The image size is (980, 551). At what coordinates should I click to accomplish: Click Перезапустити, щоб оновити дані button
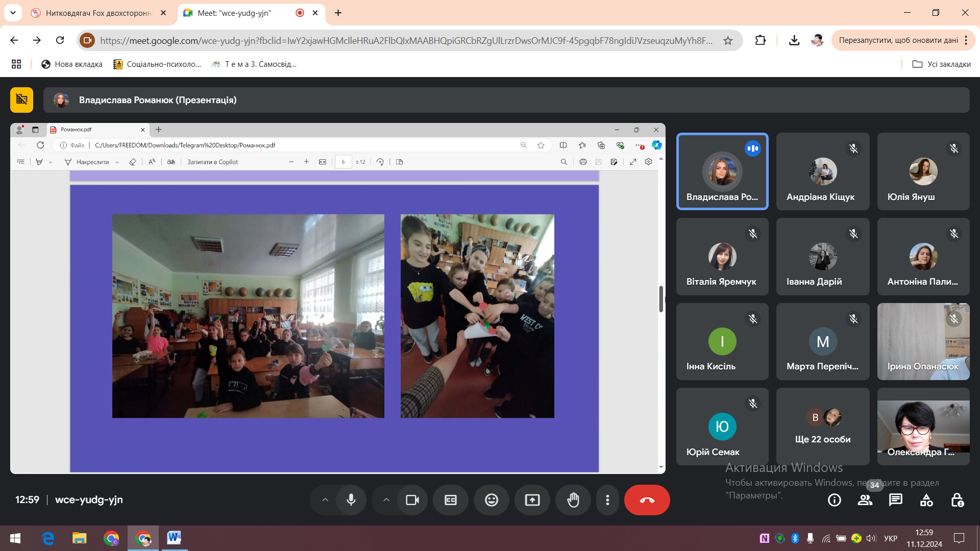pyautogui.click(x=898, y=40)
